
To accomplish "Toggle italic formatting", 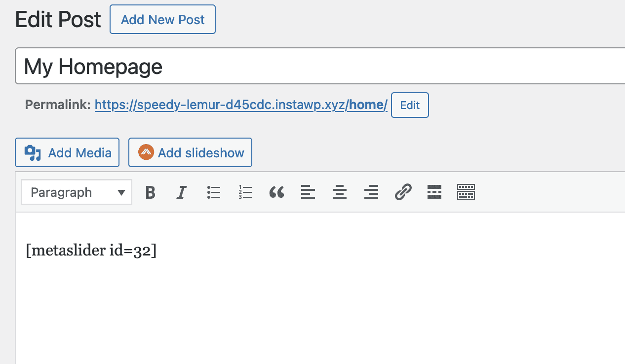I will (182, 192).
